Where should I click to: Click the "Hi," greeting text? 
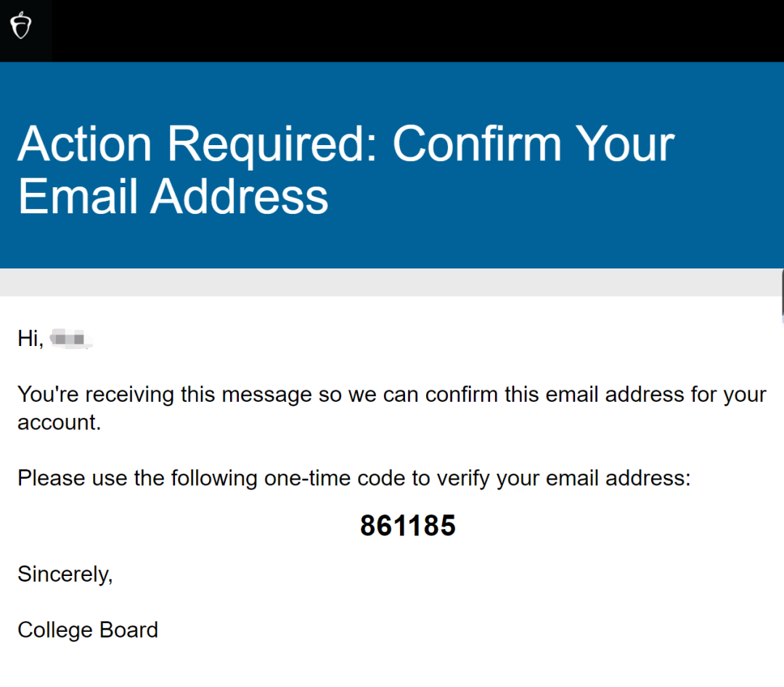(x=30, y=338)
